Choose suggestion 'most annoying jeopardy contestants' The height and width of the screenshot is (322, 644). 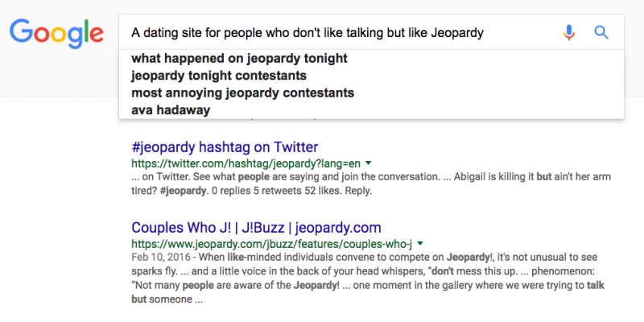243,93
